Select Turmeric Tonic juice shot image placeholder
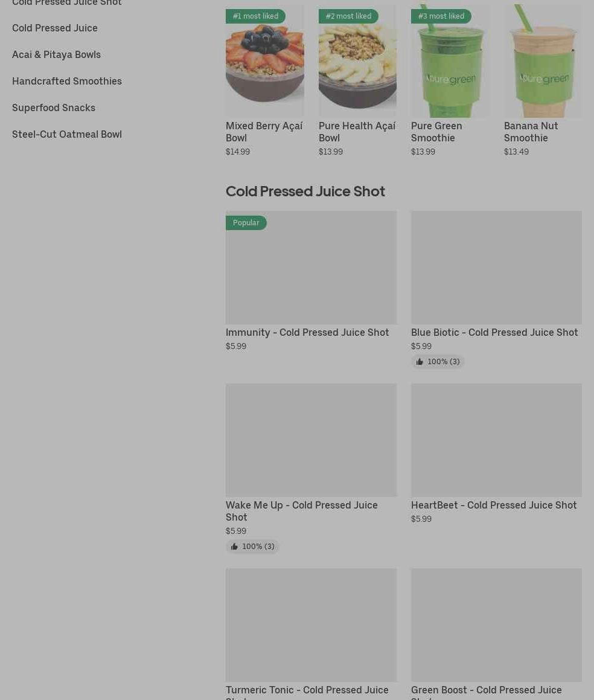 tap(311, 625)
